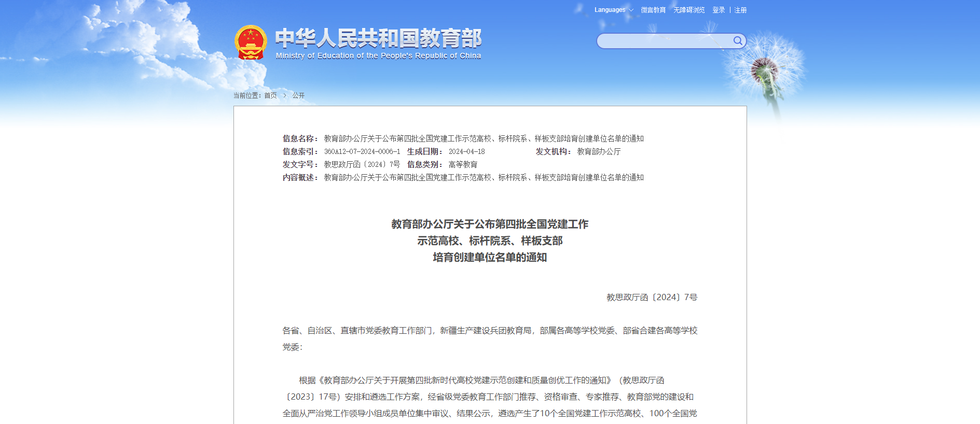The height and width of the screenshot is (424, 980).
Task: Click the breadcrumb chevron between 首页 and 公开
Action: [285, 95]
